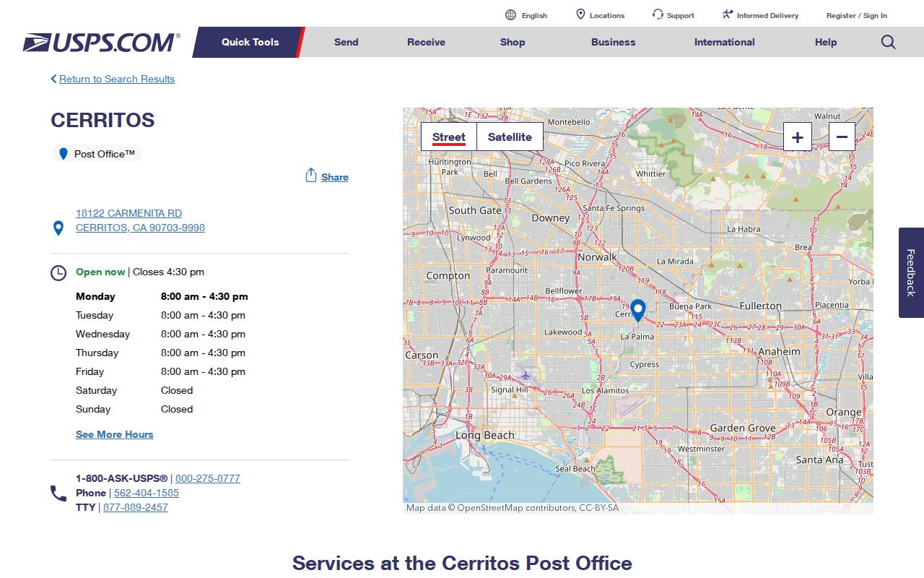Screen dimensions: 924x578
Task: Open the International menu
Action: click(x=725, y=42)
